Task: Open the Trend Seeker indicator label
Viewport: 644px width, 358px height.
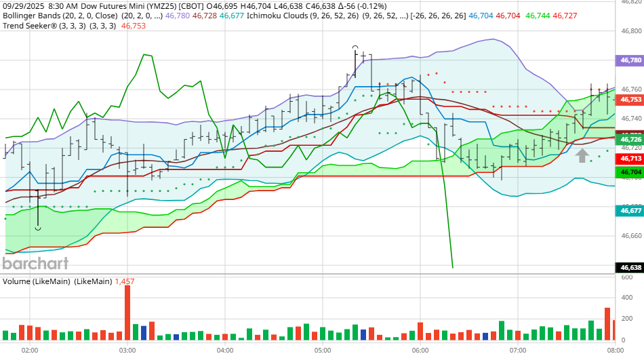Action: (34, 26)
